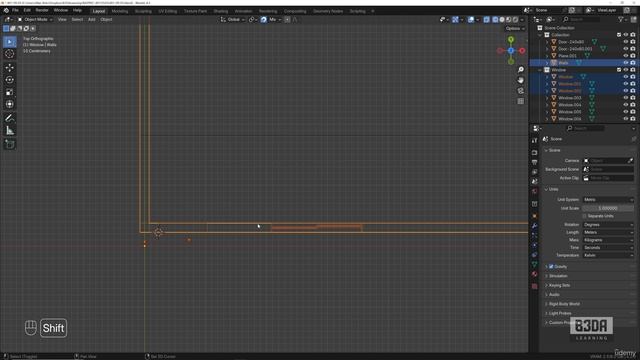Select the Annotate tool
The image size is (640, 360).
click(x=10, y=118)
